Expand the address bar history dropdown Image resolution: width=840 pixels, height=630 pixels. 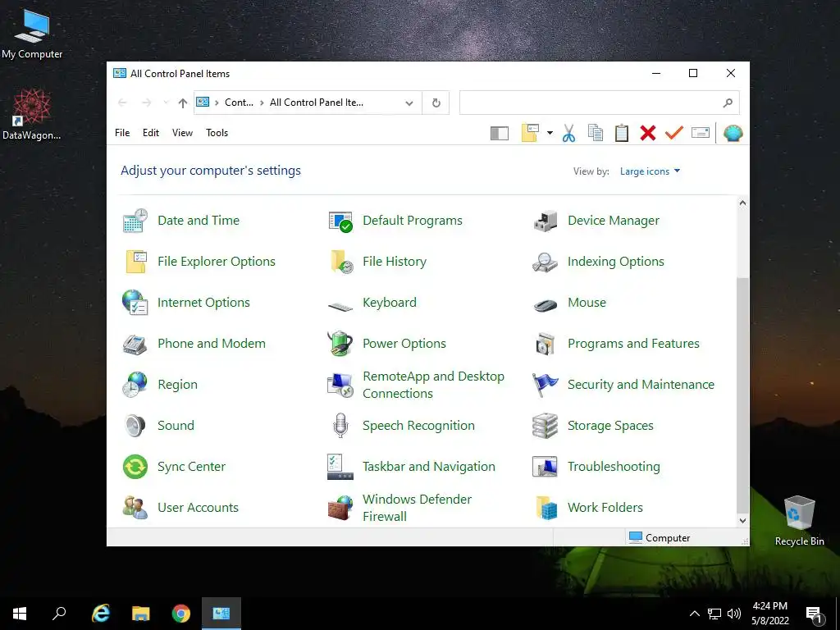(409, 103)
